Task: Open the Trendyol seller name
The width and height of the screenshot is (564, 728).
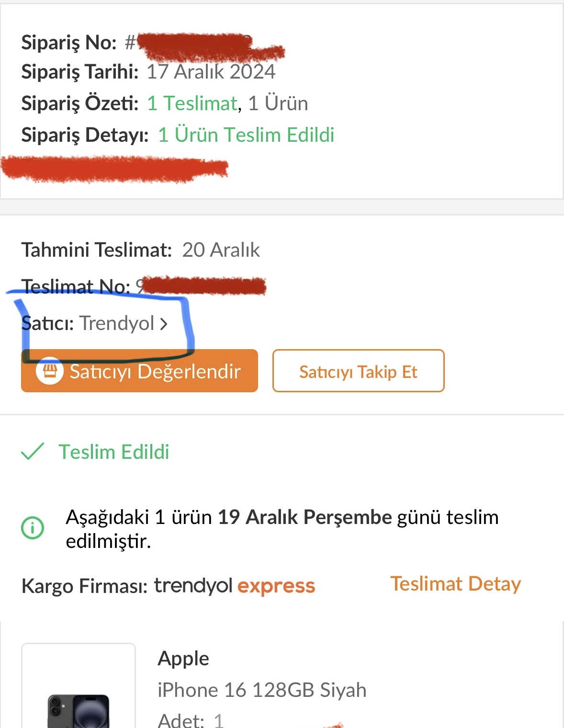Action: click(x=117, y=323)
